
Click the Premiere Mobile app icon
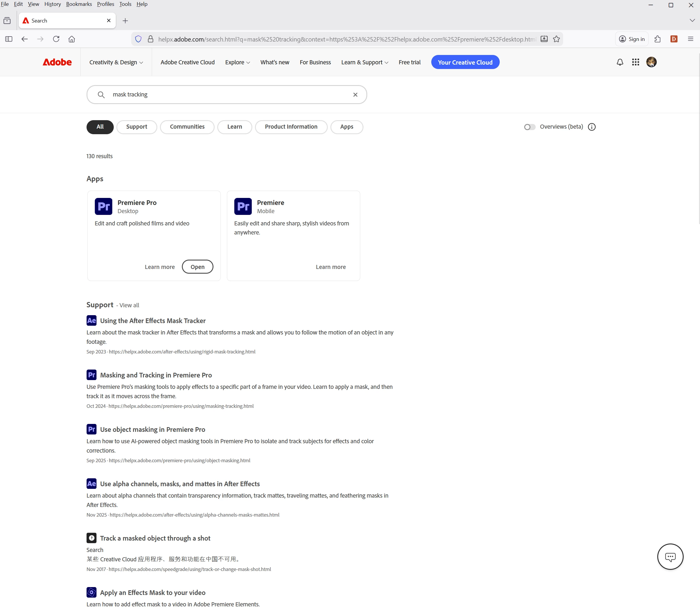[243, 206]
